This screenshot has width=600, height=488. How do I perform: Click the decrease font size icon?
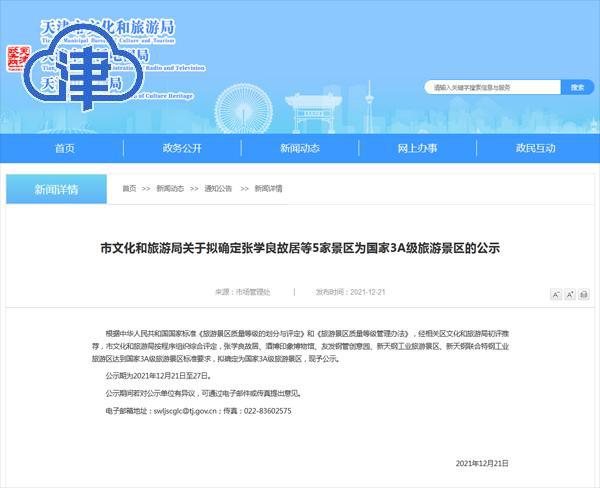coord(556,295)
